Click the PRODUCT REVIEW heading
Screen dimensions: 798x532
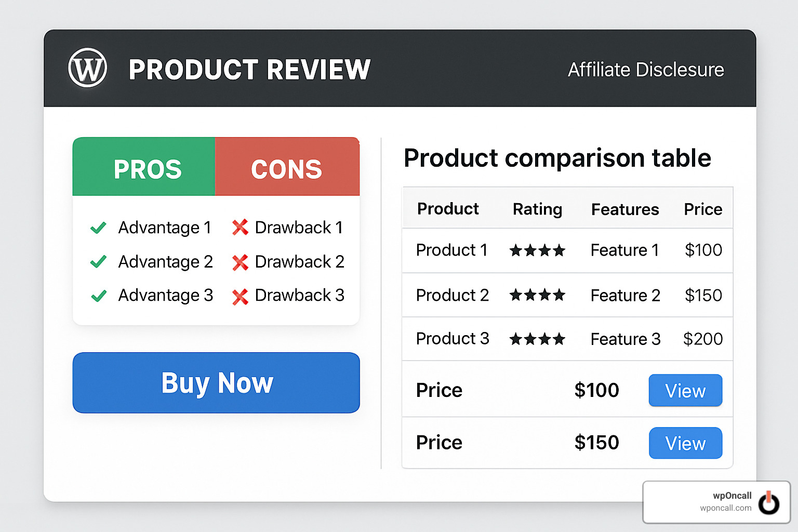click(249, 70)
